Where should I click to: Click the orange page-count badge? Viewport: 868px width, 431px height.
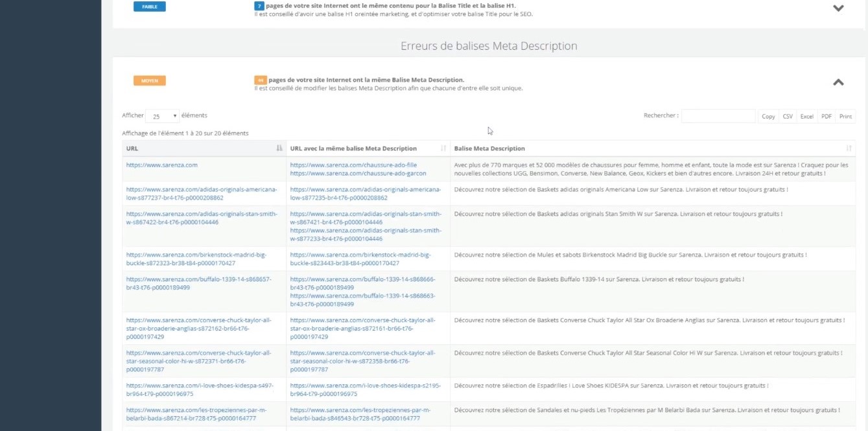(260, 80)
